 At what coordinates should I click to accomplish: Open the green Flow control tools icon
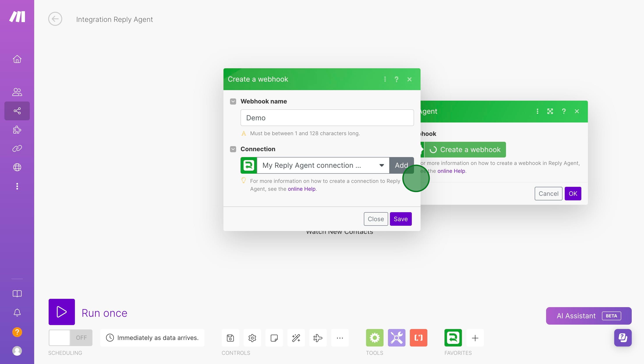(375, 338)
